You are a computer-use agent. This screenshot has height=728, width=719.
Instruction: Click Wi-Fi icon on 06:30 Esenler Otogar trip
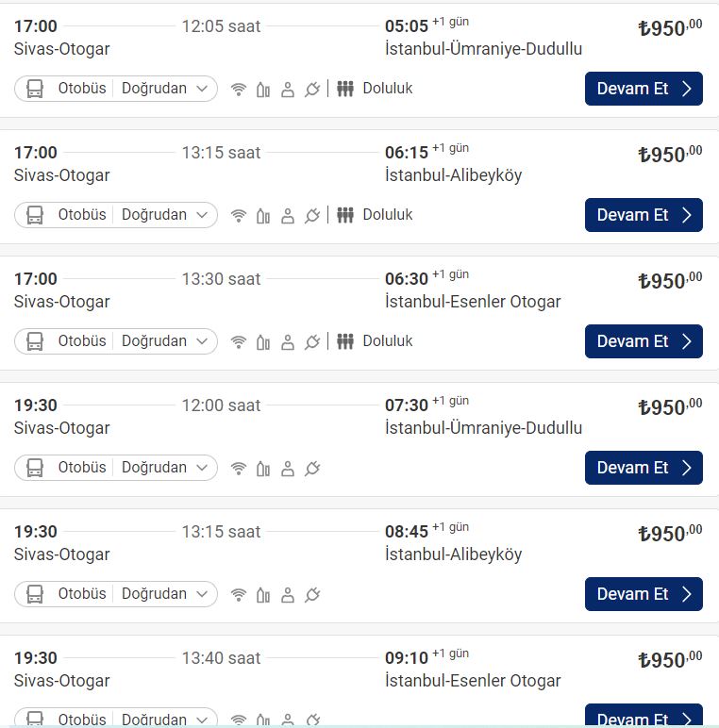point(239,342)
